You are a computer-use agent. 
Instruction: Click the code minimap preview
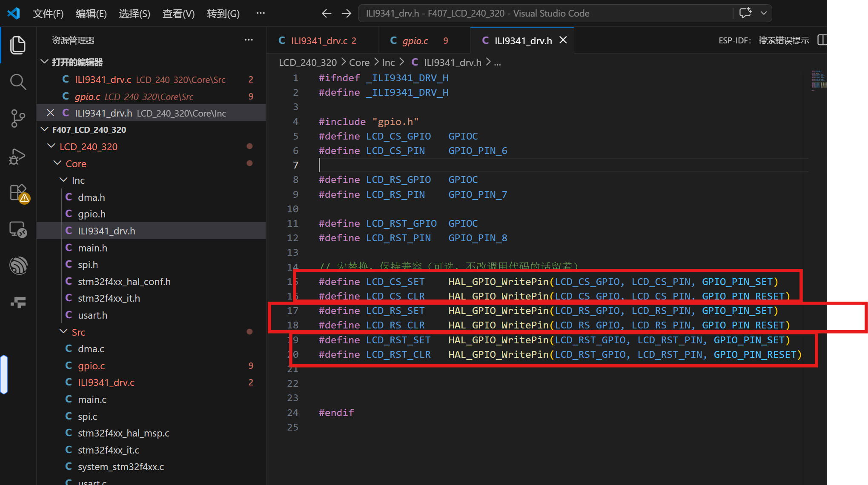pyautogui.click(x=818, y=80)
